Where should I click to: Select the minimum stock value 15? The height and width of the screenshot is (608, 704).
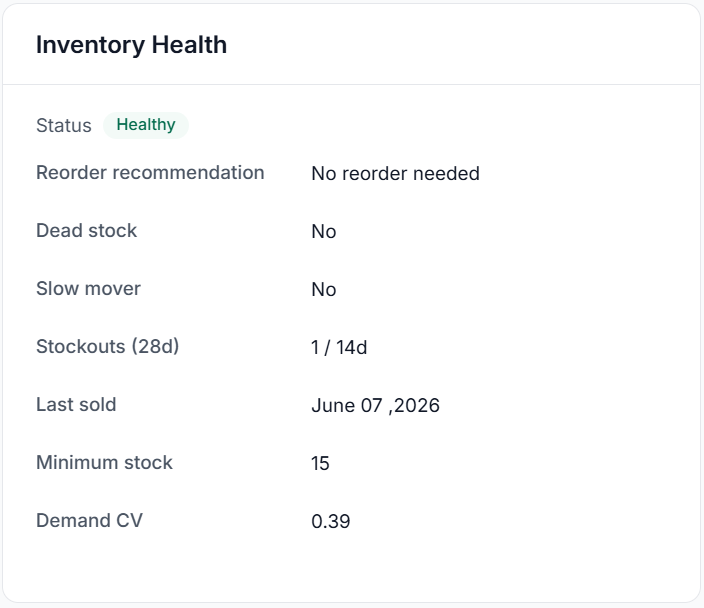pos(320,463)
